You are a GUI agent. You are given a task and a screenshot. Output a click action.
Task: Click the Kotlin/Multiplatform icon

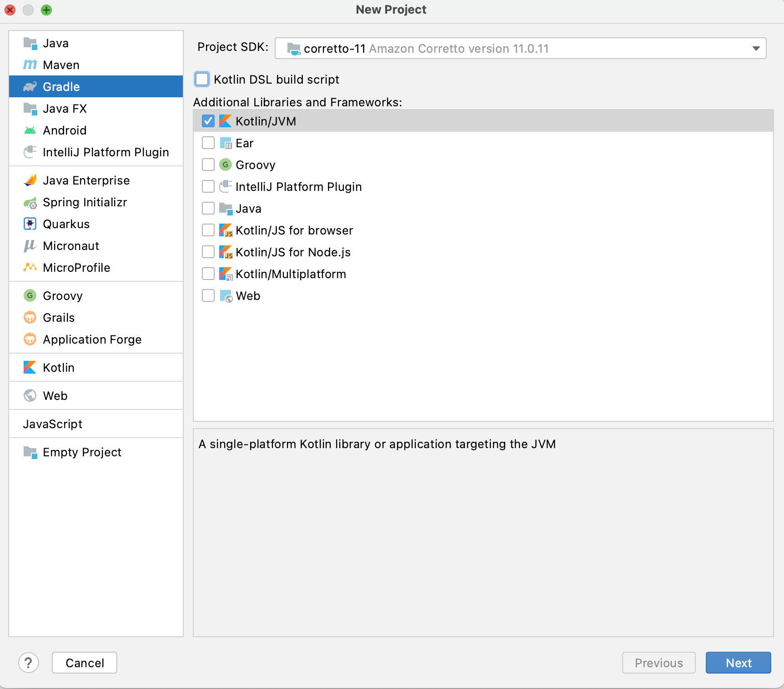click(226, 274)
